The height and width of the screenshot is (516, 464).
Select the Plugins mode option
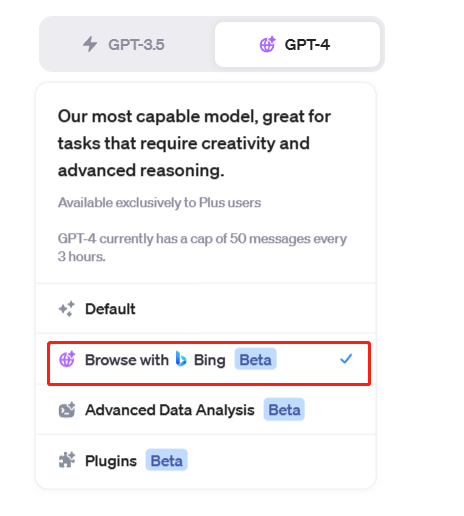[x=206, y=461]
